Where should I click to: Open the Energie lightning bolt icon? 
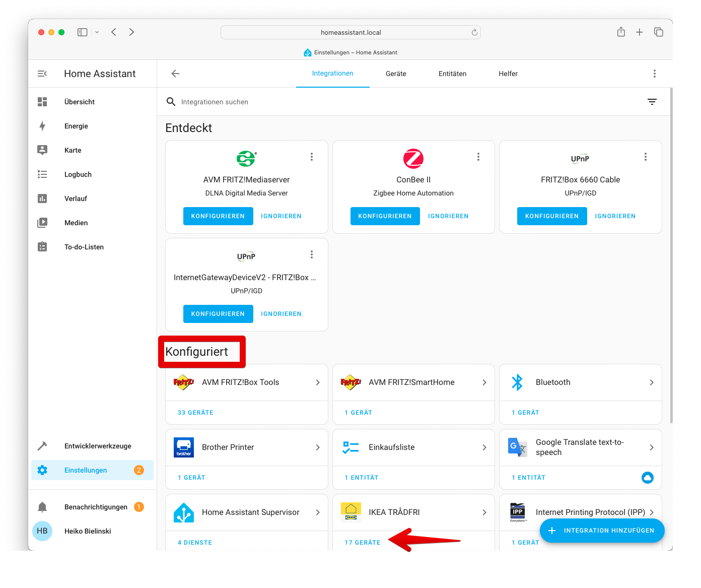tap(42, 126)
